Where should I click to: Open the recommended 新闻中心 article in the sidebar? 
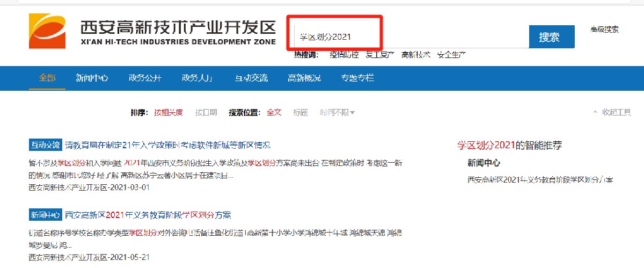[x=540, y=180]
